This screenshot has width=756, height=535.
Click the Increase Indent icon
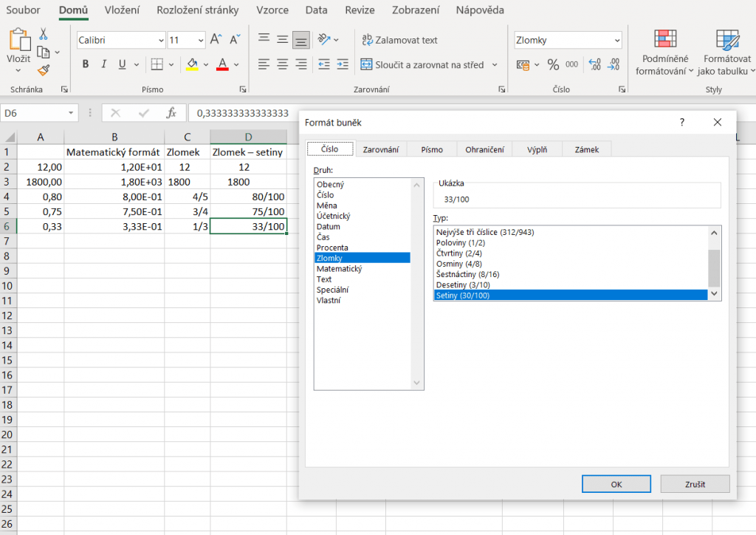[342, 64]
